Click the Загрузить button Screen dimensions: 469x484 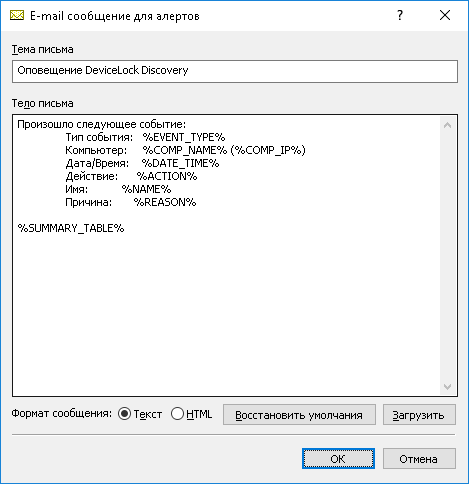(419, 415)
